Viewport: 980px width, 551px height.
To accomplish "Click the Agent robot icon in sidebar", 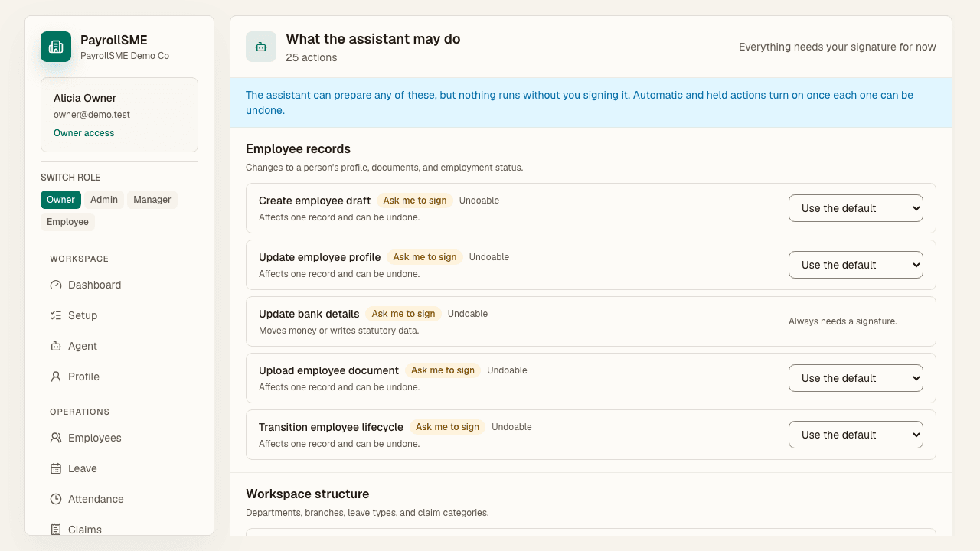I will coord(56,346).
